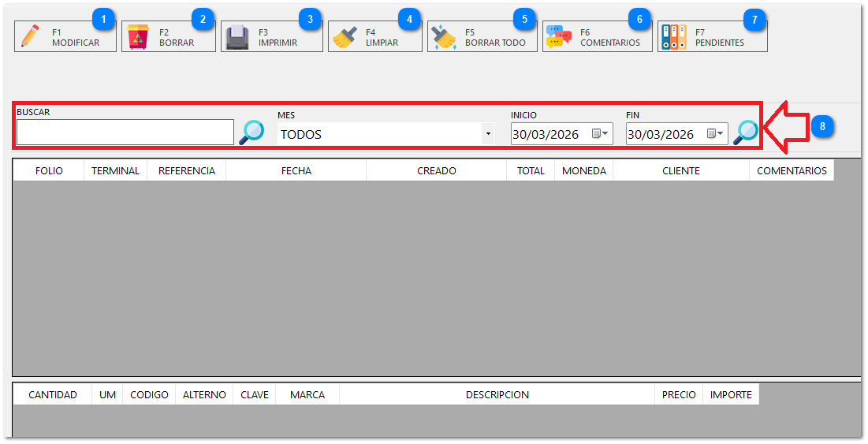Sort by the CREADO column header
Image resolution: width=868 pixels, height=444 pixels.
(436, 170)
